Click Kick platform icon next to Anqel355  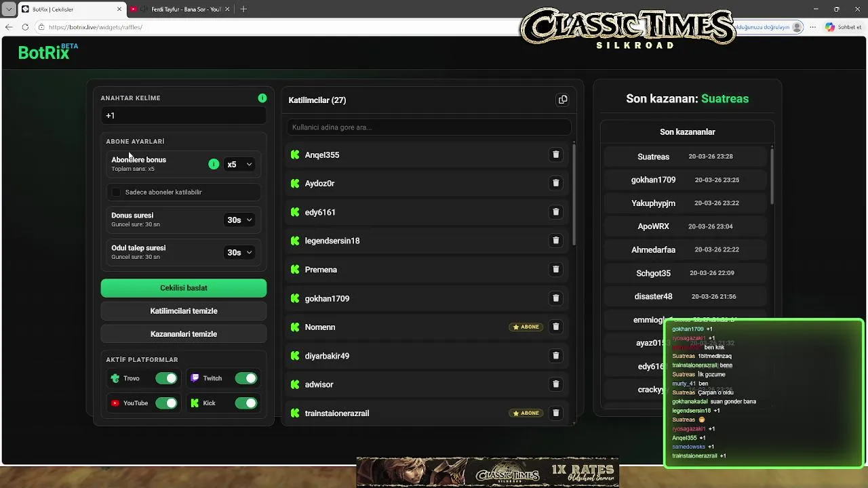pyautogui.click(x=295, y=155)
